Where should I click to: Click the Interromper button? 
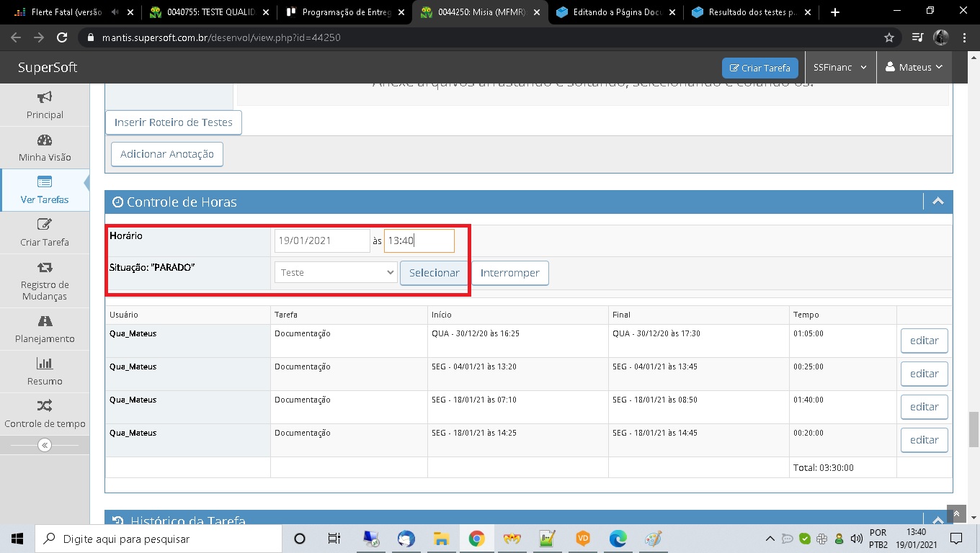(x=509, y=273)
